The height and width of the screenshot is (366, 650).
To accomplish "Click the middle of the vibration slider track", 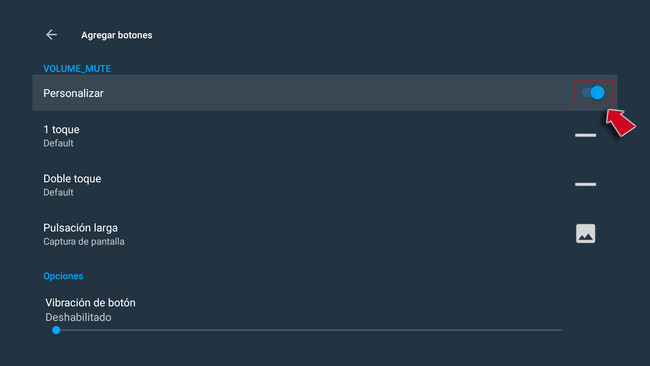I will pos(309,330).
